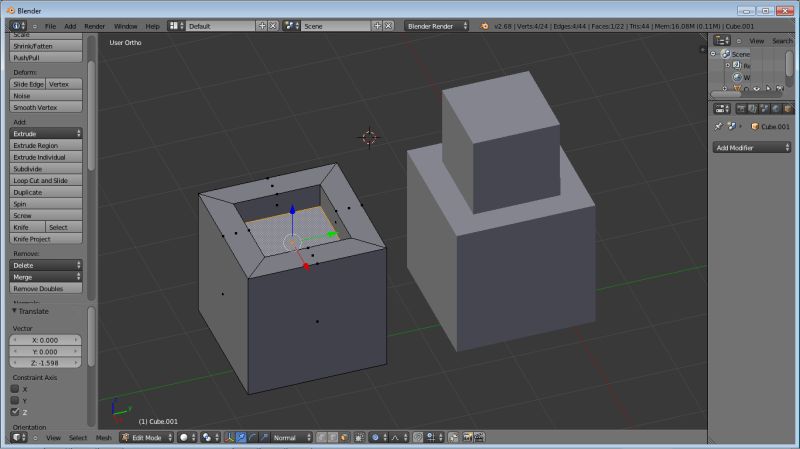
Task: Open the Render properties tab icon
Action: (741, 109)
